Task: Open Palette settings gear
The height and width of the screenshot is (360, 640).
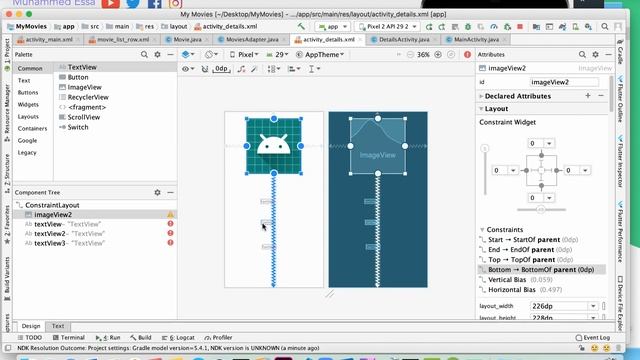Action: 158,54
